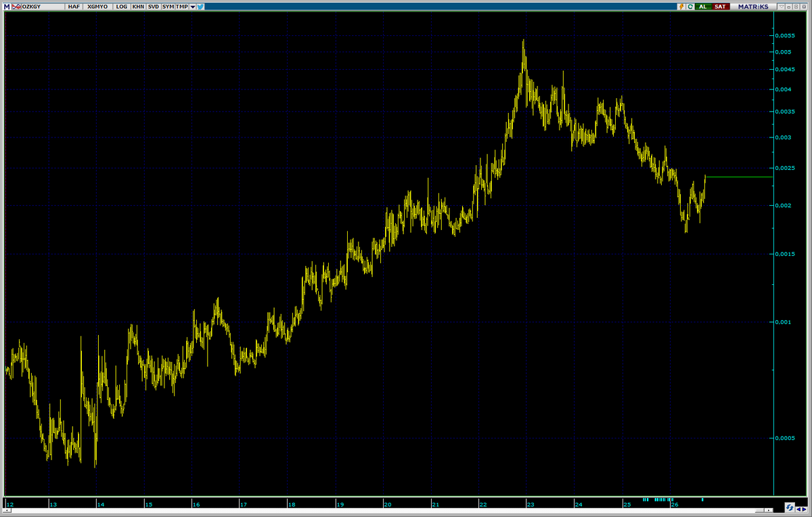Step the chart left with blue arrow
This screenshot has height=517, width=812.
click(798, 510)
